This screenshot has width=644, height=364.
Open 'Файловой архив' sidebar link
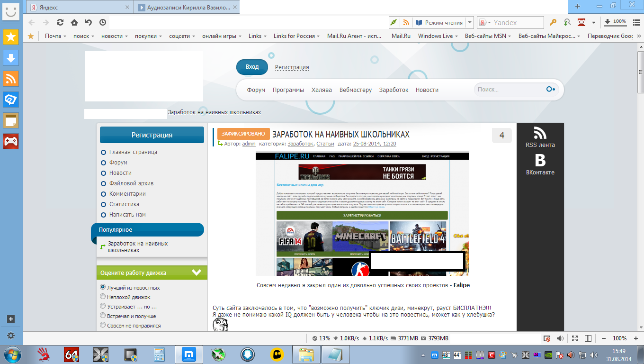[131, 183]
